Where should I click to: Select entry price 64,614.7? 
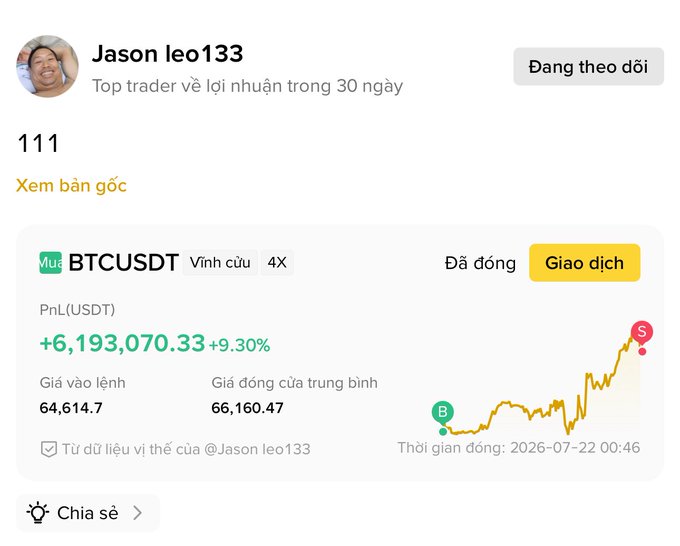[x=71, y=408]
